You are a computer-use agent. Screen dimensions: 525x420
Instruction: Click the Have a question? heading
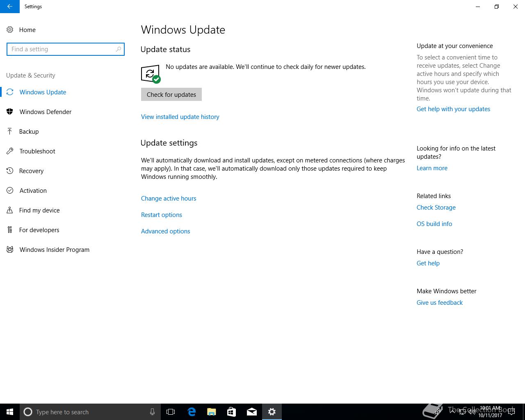(x=440, y=252)
